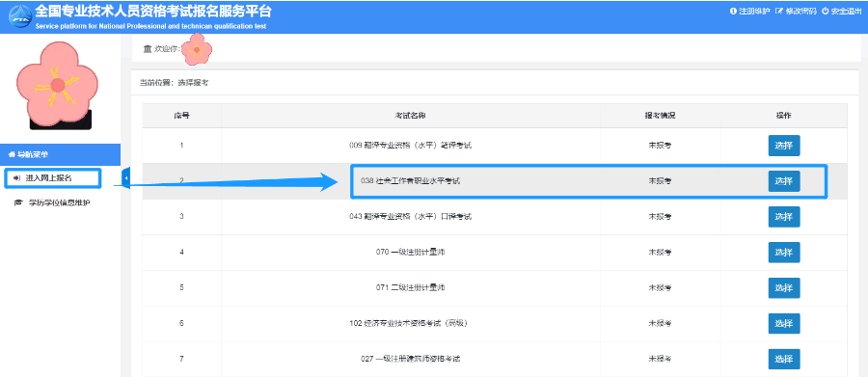Select exam 038 社会工作者职业水平考试
This screenshot has width=868, height=377.
(x=784, y=181)
